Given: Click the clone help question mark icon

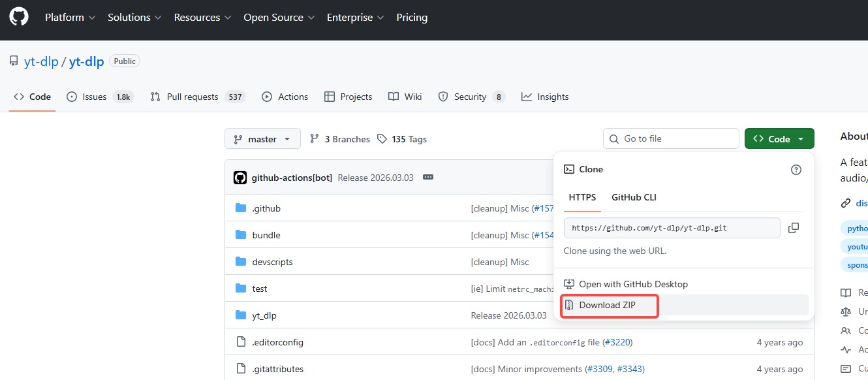Looking at the screenshot, I should tap(796, 169).
